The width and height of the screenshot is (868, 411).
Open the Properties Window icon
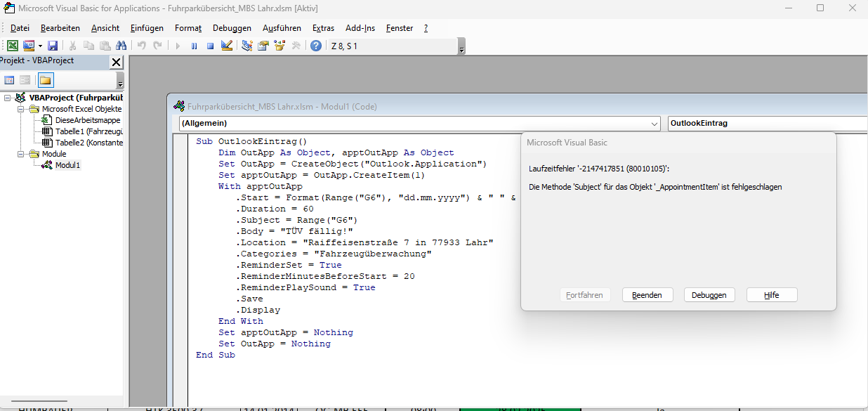coord(263,46)
